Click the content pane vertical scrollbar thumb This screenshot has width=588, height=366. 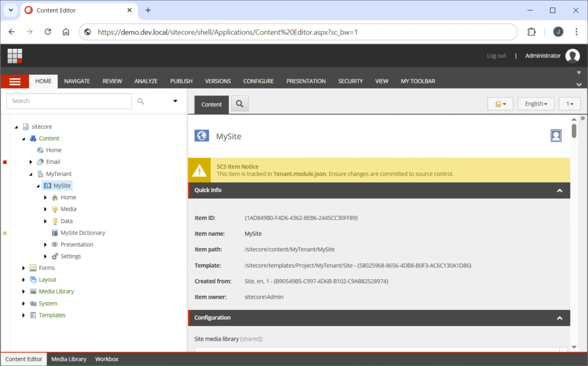tap(574, 130)
